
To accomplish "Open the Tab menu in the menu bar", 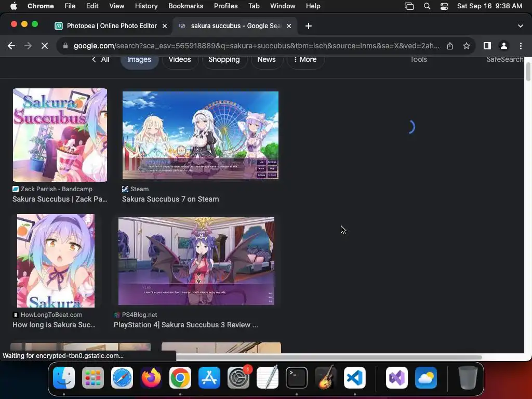I will click(254, 6).
